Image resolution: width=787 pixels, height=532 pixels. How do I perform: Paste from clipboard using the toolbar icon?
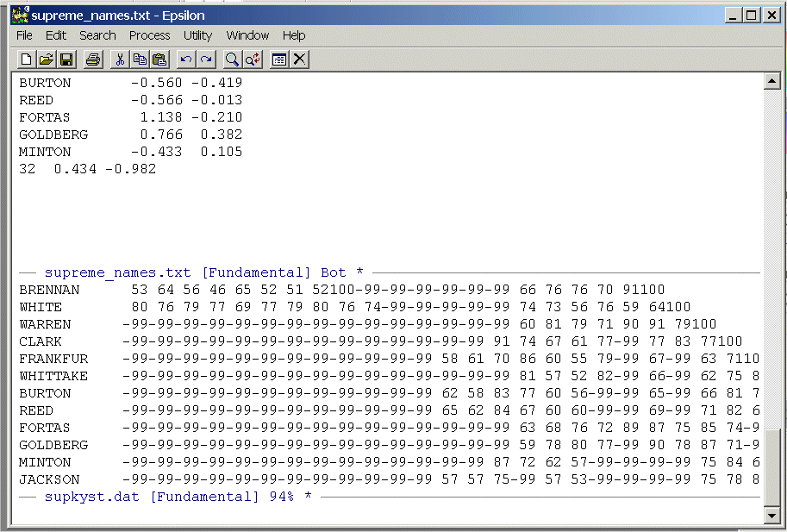coord(159,59)
